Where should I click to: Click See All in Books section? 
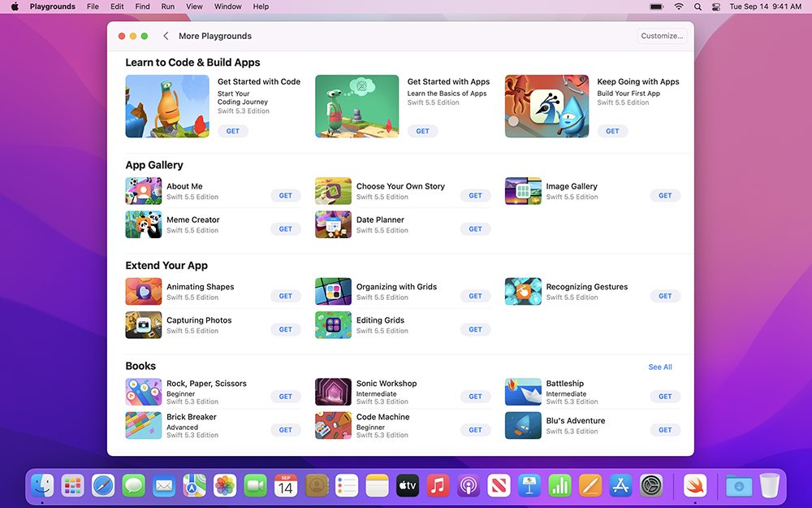pyautogui.click(x=659, y=367)
